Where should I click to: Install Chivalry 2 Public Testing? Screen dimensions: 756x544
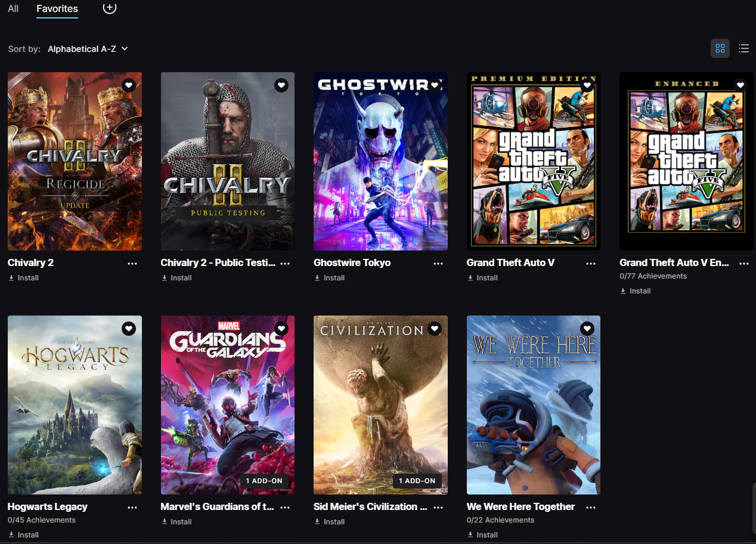pos(177,278)
